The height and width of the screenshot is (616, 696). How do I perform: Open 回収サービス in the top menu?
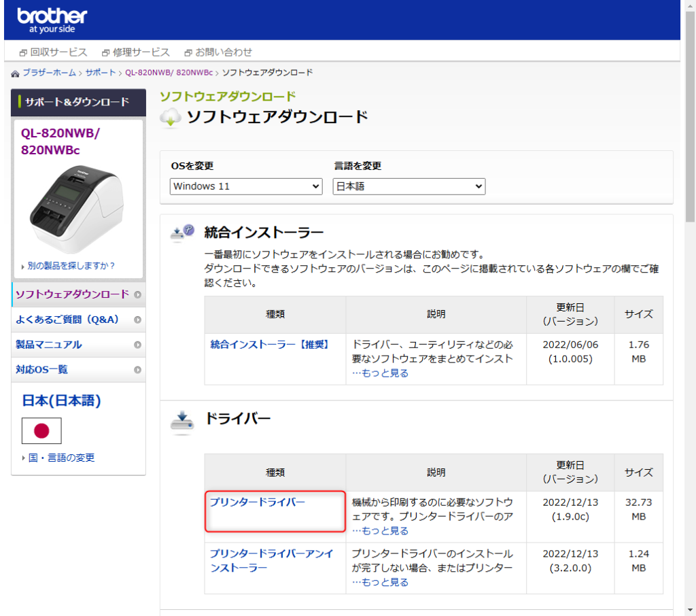(x=58, y=52)
